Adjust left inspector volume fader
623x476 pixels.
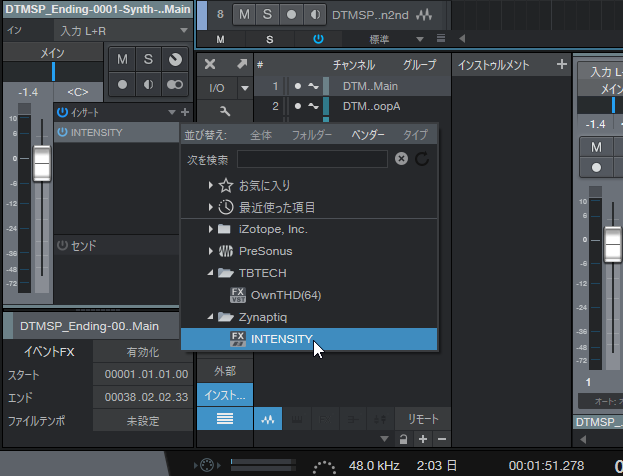tap(42, 163)
